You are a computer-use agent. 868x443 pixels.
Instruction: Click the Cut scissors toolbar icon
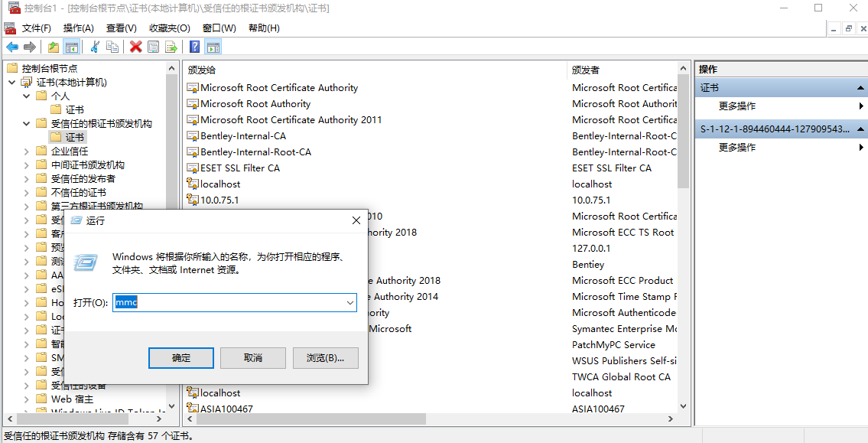click(x=95, y=47)
